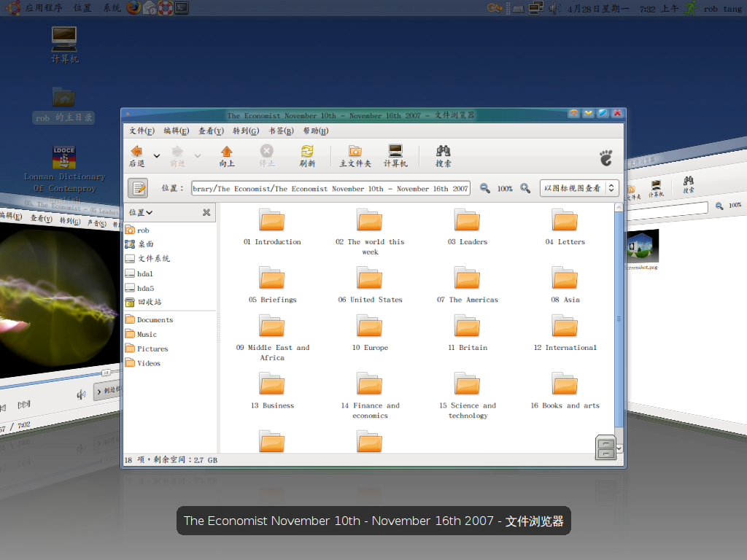Open the 文件(F) menu
Image resolution: width=747 pixels, height=560 pixels.
[x=142, y=131]
